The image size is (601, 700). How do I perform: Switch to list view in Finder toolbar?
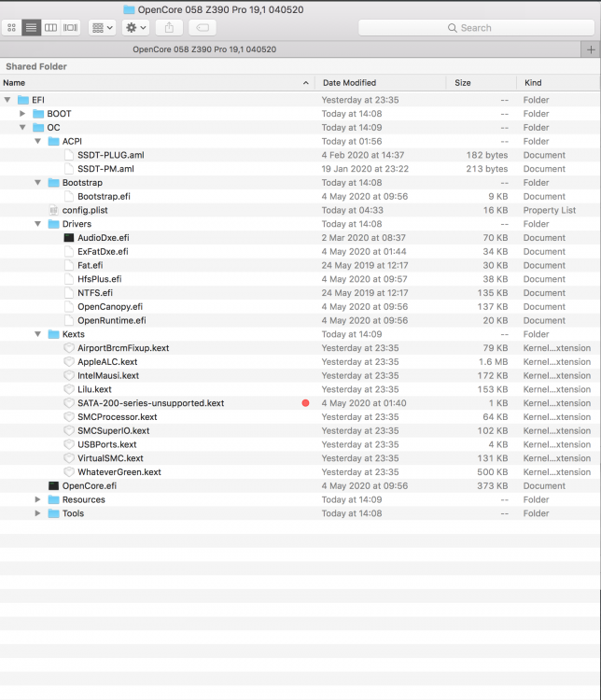31,28
